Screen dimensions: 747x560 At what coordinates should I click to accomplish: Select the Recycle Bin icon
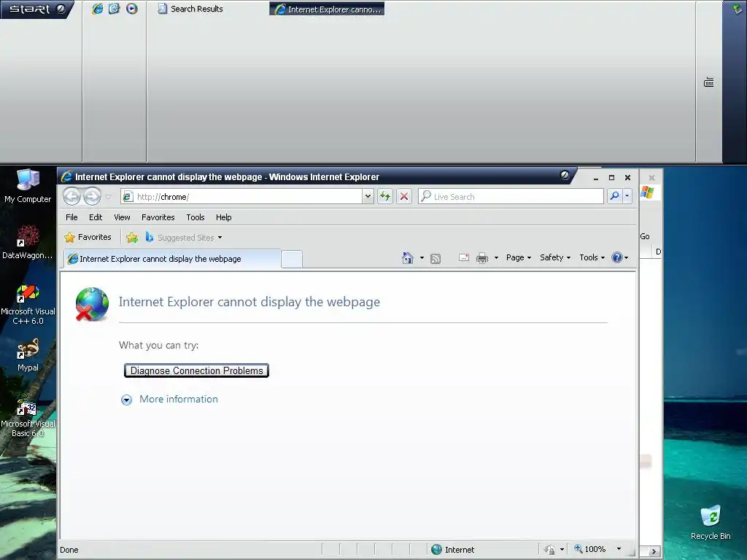pyautogui.click(x=711, y=522)
